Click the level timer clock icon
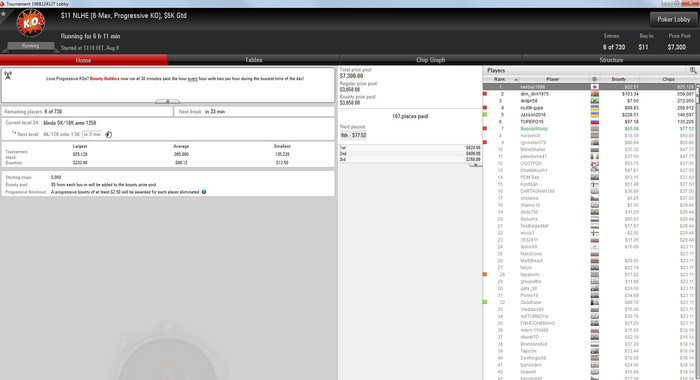 108,134
